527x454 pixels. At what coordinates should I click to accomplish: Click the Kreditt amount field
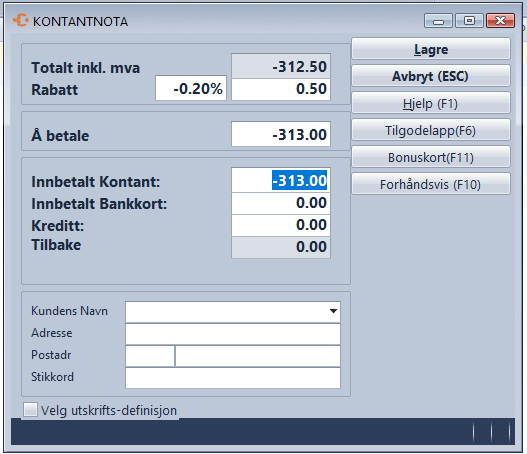[x=281, y=225]
